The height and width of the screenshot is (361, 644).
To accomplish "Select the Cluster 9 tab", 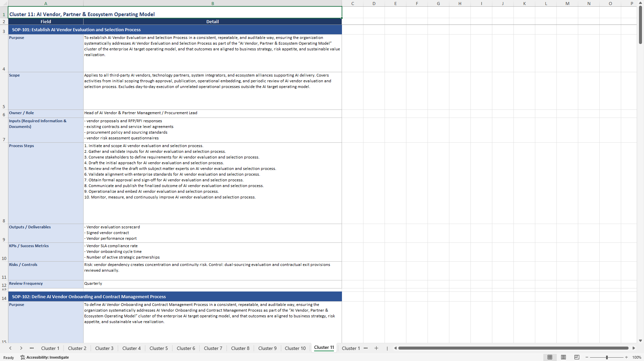I will coord(267,348).
